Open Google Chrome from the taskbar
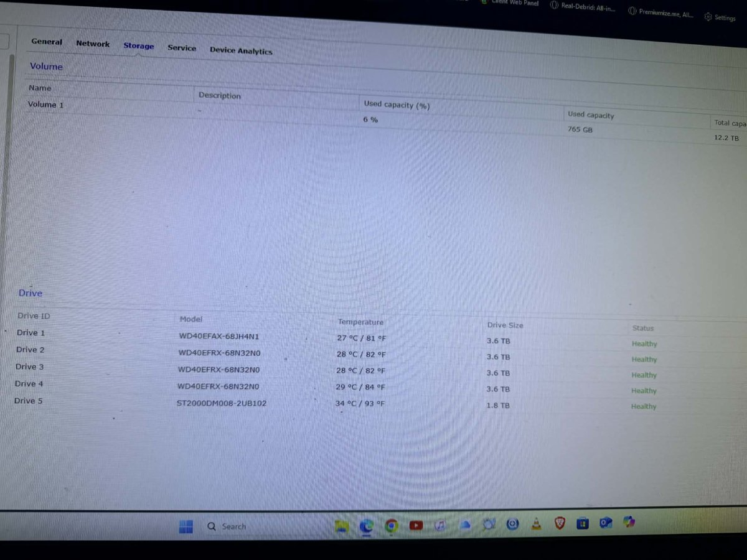This screenshot has width=747, height=560. pos(391,526)
